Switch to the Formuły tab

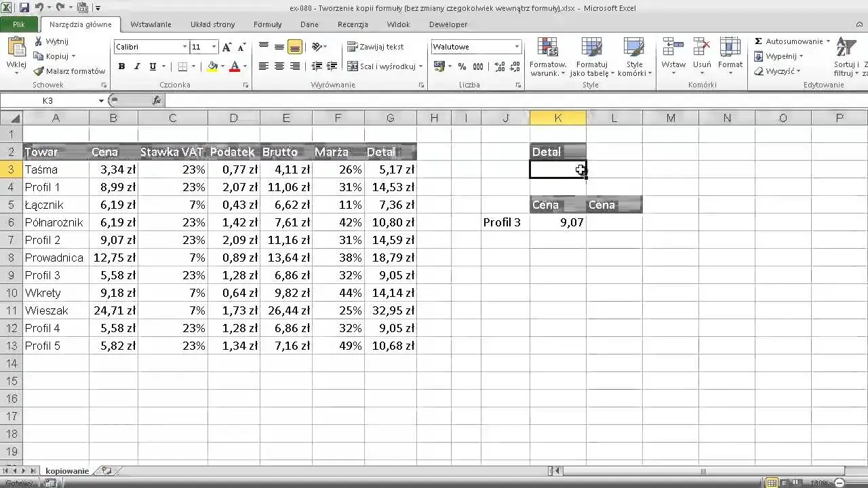pos(267,24)
